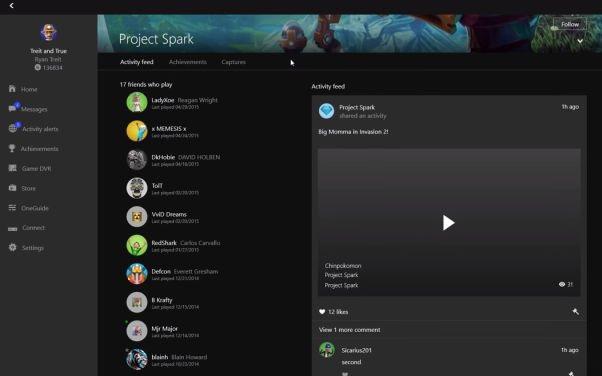
Task: Click 'Big Momma in Invasion 2!' post text
Action: coord(353,131)
